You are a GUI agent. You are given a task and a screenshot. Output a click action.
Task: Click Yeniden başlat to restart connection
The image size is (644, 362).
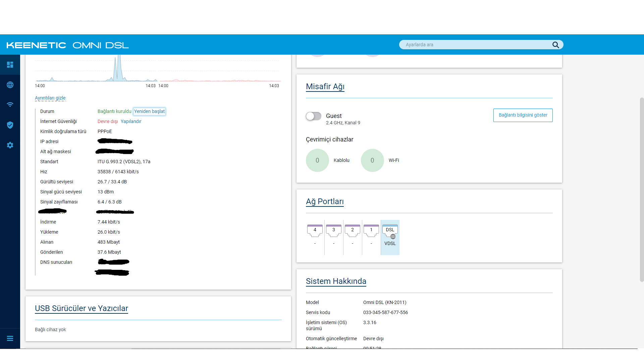[x=149, y=111]
